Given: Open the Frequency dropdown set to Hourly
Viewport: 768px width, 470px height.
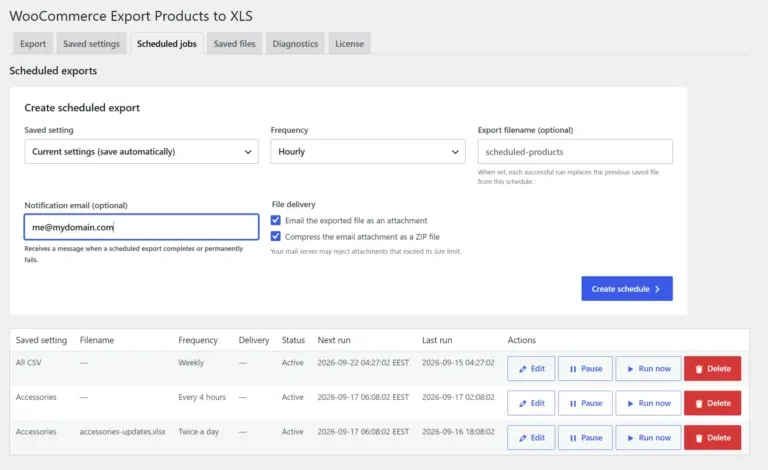Looking at the screenshot, I should [368, 152].
